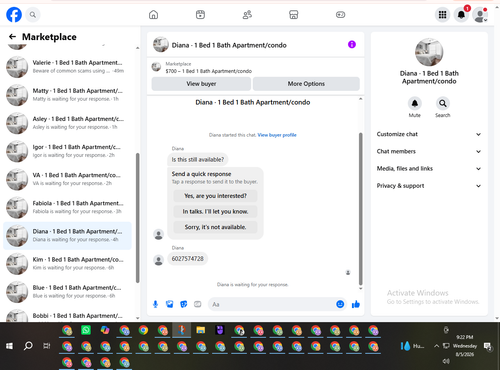The height and width of the screenshot is (370, 500).
Task: Record a voice clip with microphone icon
Action: tap(155, 304)
